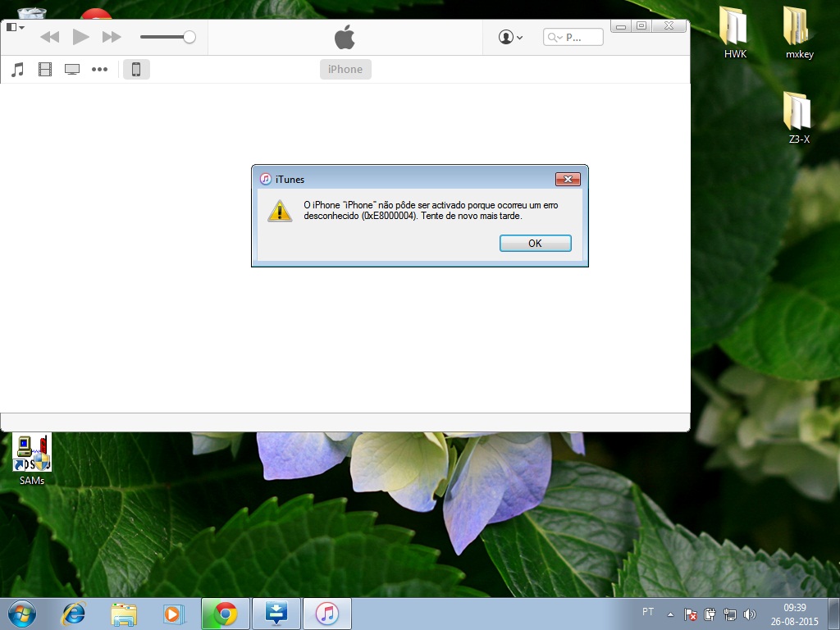The width and height of the screenshot is (840, 630).
Task: Click the Recycle Bin desktop icon
Action: point(31,13)
